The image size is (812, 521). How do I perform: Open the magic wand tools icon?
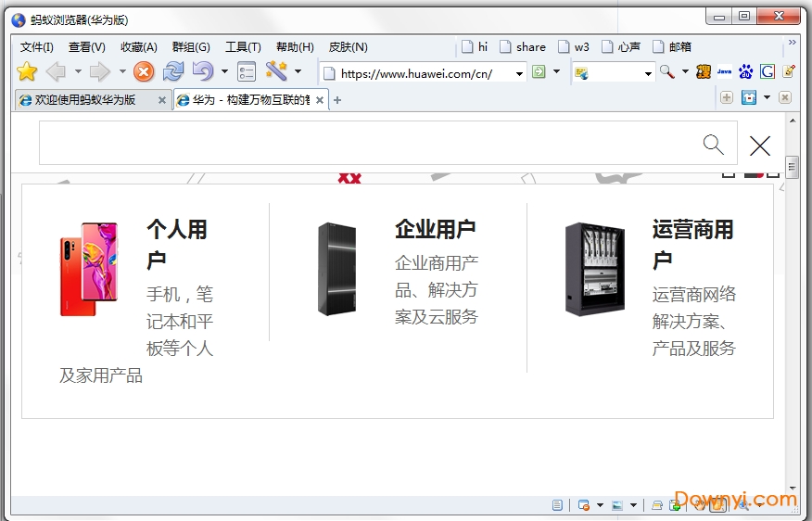click(275, 72)
